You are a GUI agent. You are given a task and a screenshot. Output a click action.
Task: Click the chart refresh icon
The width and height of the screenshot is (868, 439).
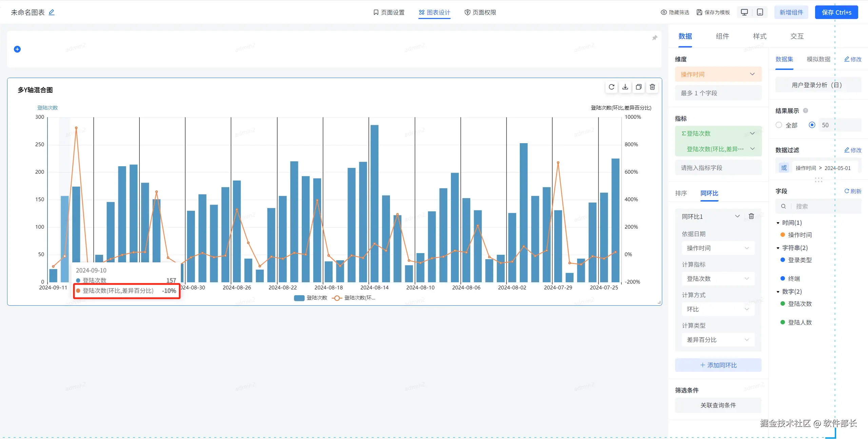pos(611,87)
